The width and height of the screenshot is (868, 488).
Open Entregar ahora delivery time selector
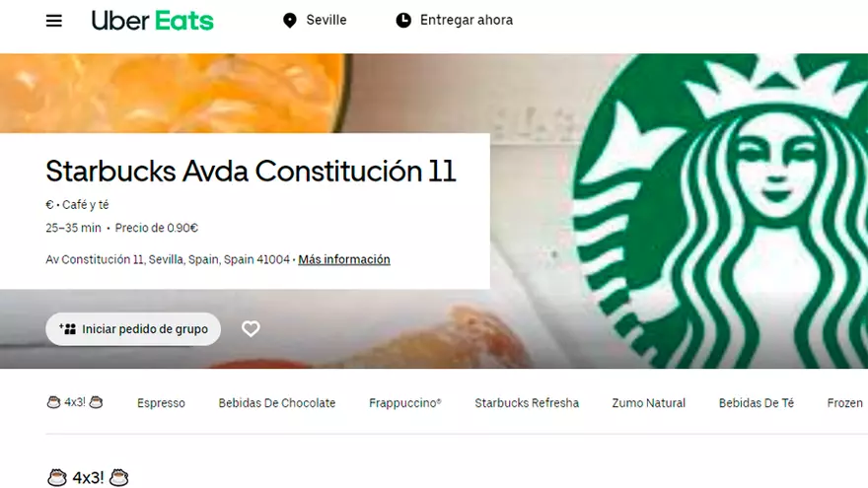click(x=455, y=21)
